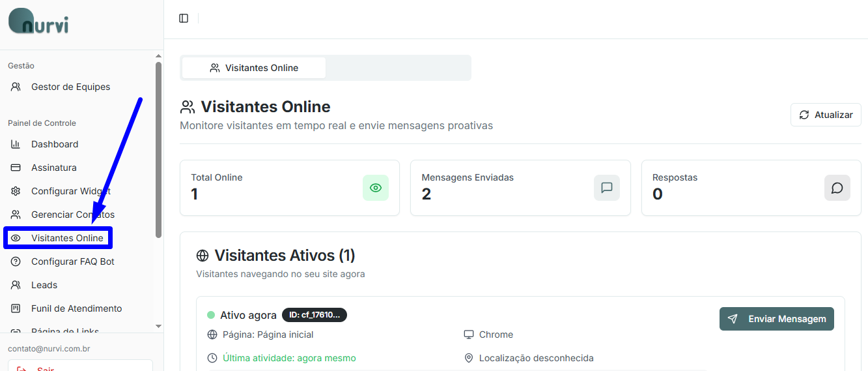This screenshot has height=371, width=868.
Task: Click the Configurar FAQ Bot question icon
Action: (x=16, y=261)
